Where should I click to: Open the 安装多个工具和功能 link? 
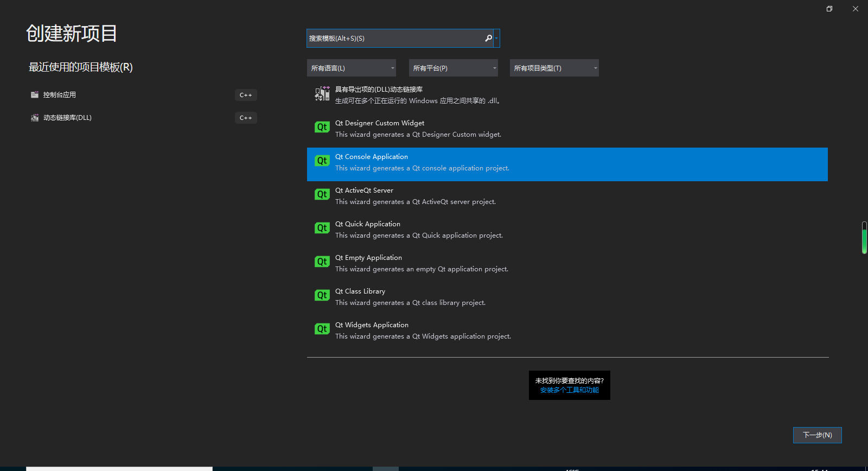pyautogui.click(x=569, y=390)
